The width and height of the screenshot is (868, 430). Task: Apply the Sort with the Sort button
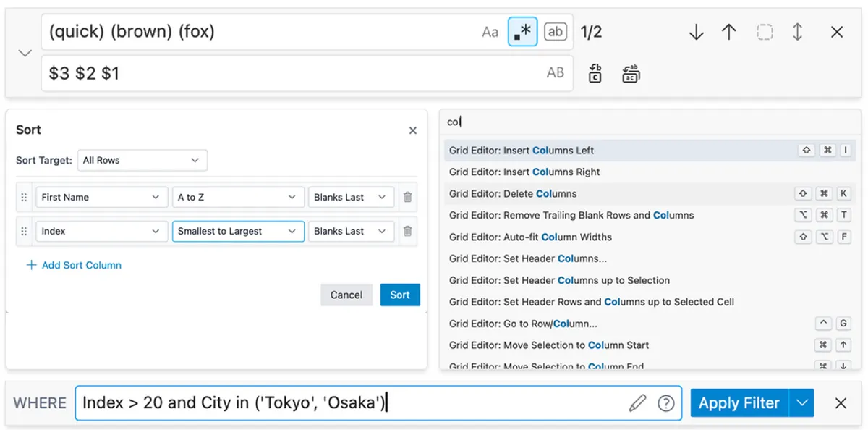click(x=399, y=295)
